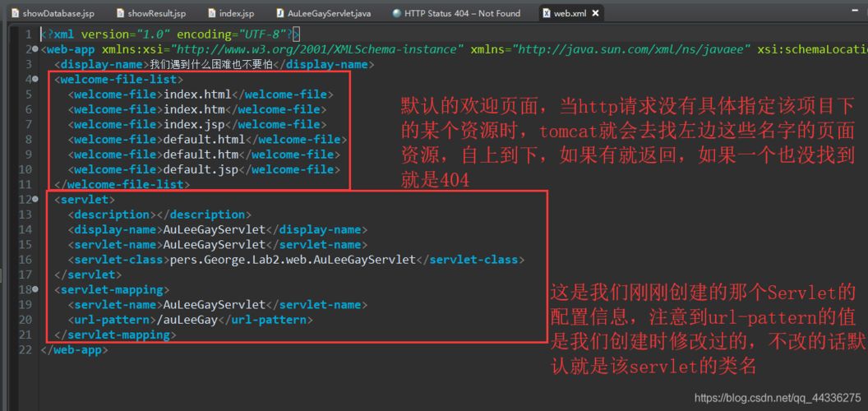Click the display-name AuLeeGayServlet on line 14
868x411 pixels.
pyautogui.click(x=215, y=229)
